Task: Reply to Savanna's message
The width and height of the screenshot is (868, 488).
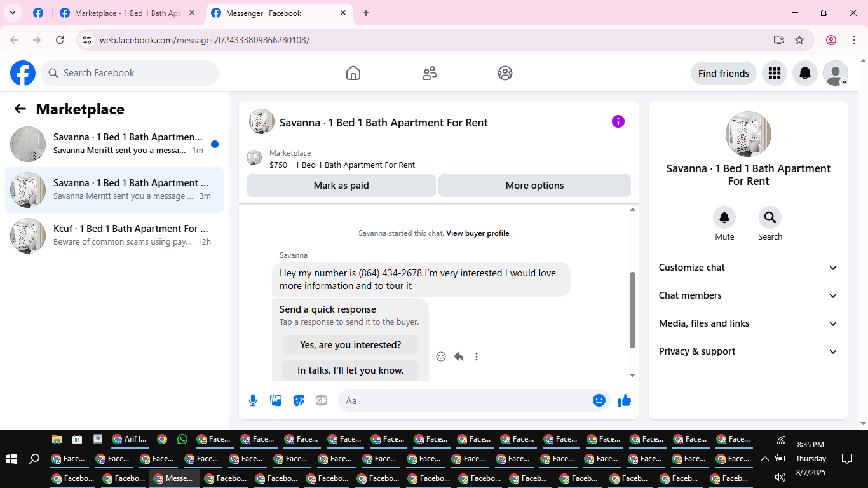Action: tap(459, 356)
